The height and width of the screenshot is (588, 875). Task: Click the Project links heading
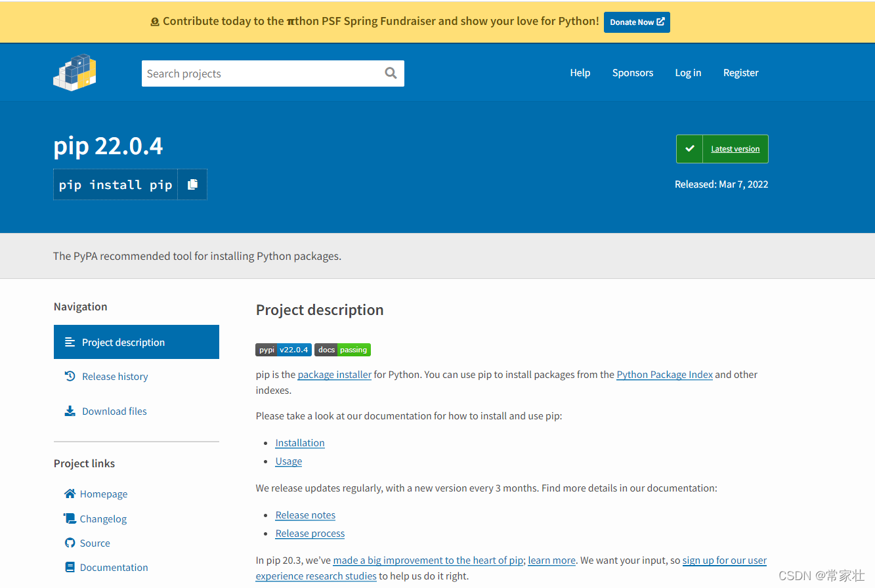(84, 463)
